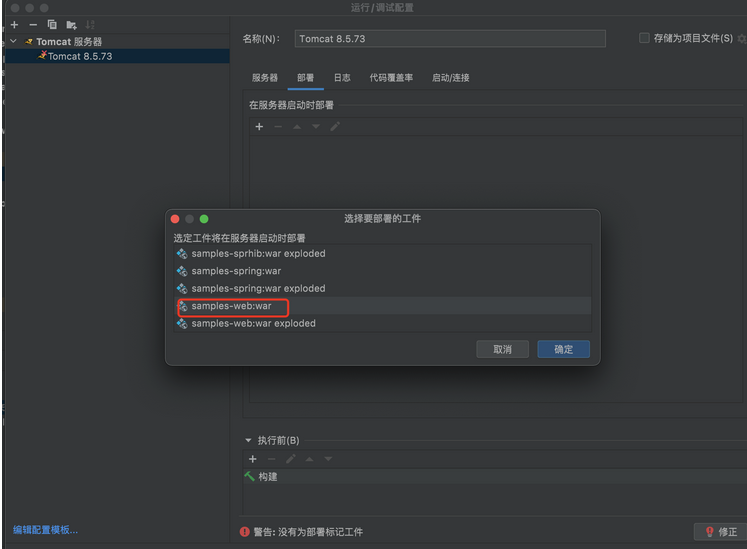
Task: Click the move-down arrow in the before-launch toolbar
Action: (328, 459)
